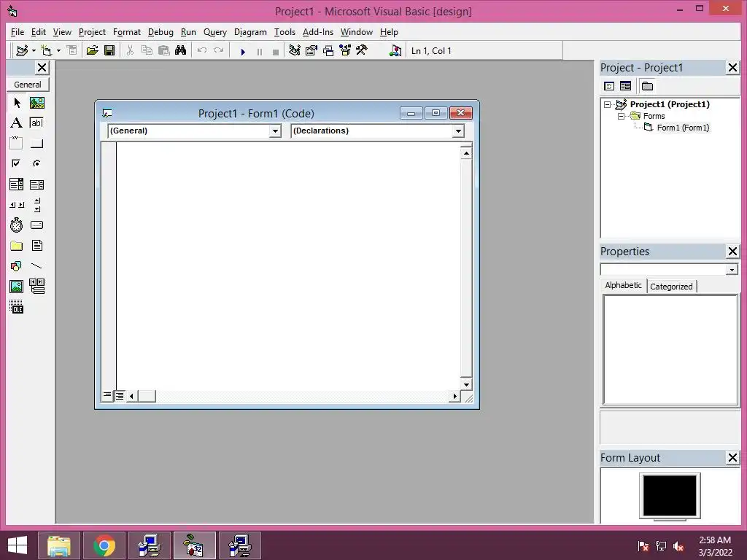Click the Open Project toolbar icon
Screen dimensions: 747x560
[x=93, y=50]
